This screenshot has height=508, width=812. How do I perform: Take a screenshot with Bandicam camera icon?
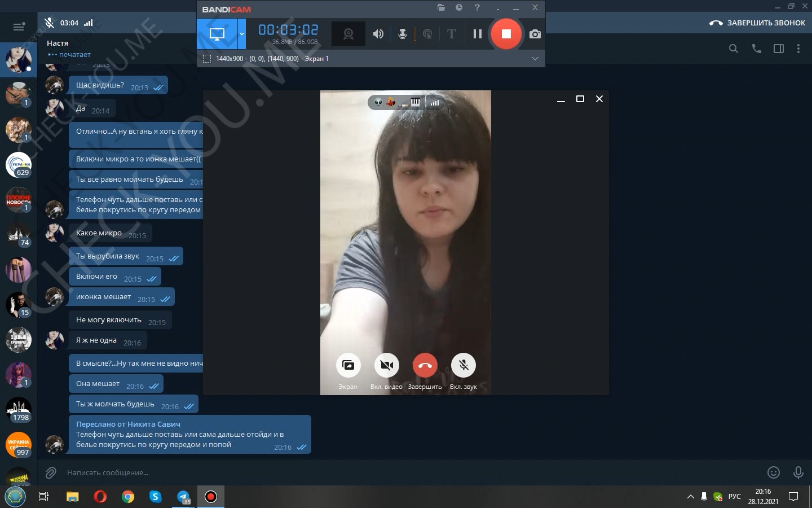coord(535,34)
